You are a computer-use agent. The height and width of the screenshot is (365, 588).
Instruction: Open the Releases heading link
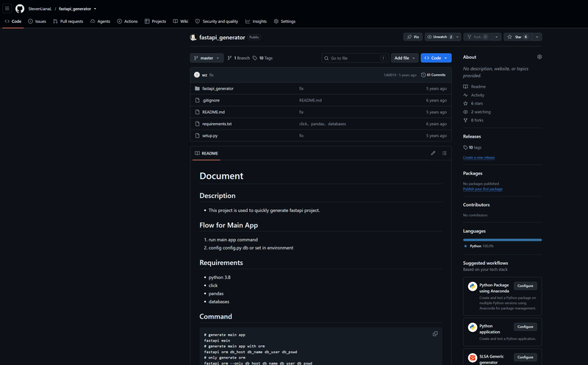[472, 136]
